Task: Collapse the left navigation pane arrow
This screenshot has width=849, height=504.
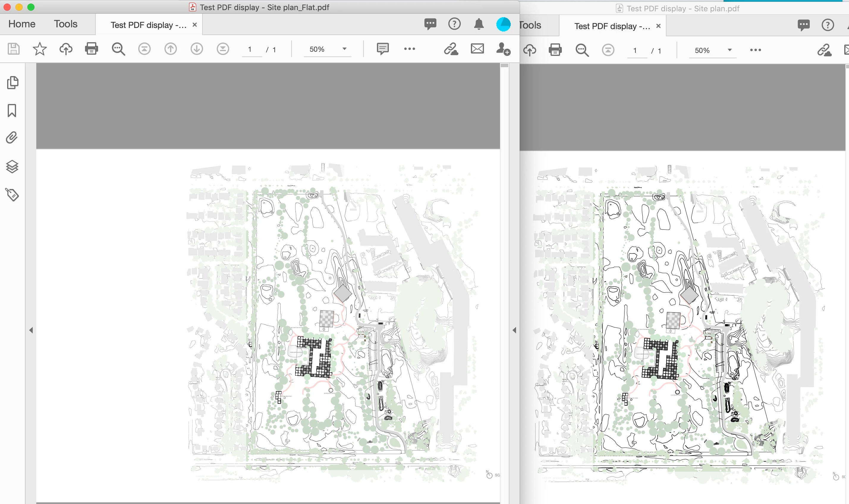Action: click(31, 330)
